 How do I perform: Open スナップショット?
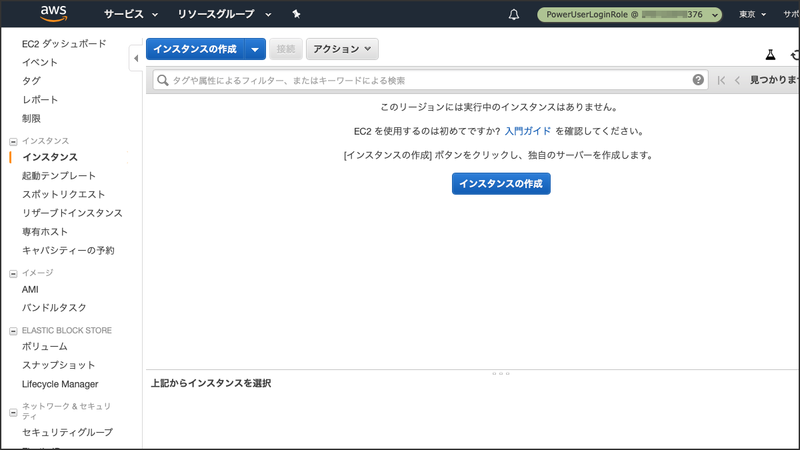58,365
